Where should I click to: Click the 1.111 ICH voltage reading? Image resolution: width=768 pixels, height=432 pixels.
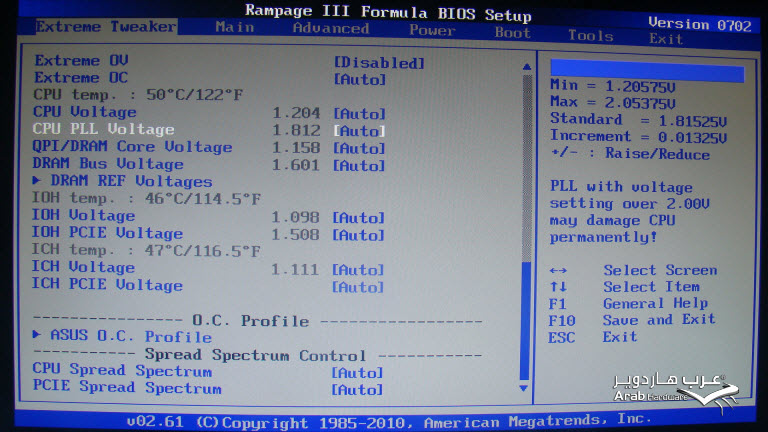click(295, 269)
